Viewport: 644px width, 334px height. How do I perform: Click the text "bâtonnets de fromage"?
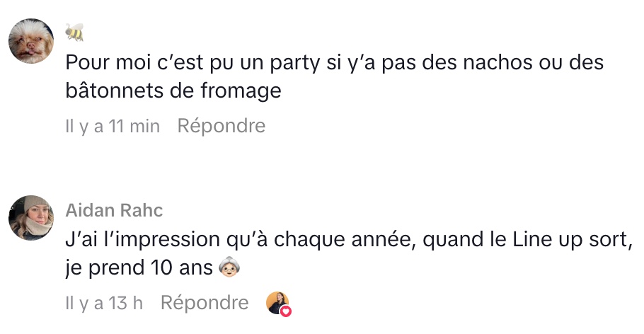(173, 91)
